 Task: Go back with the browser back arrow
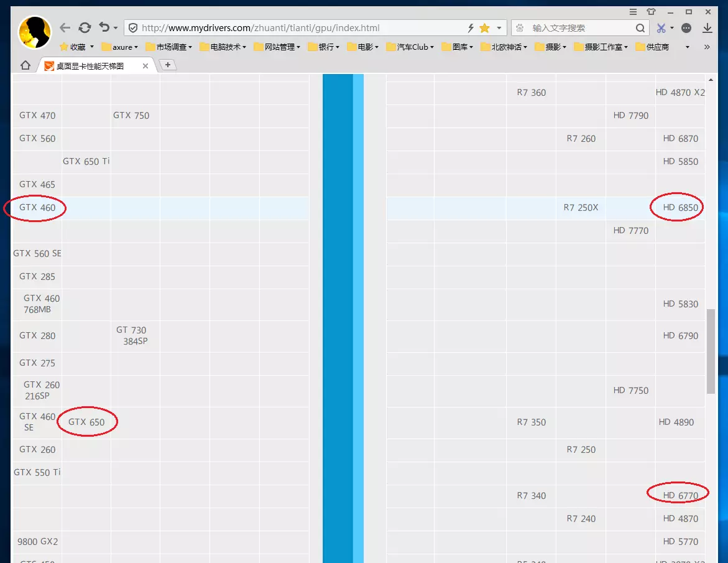pos(65,28)
